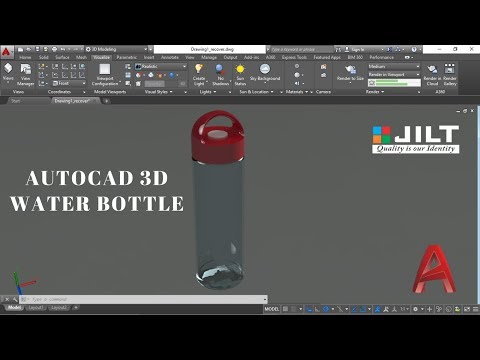Click the Sun Status icon

click(240, 69)
